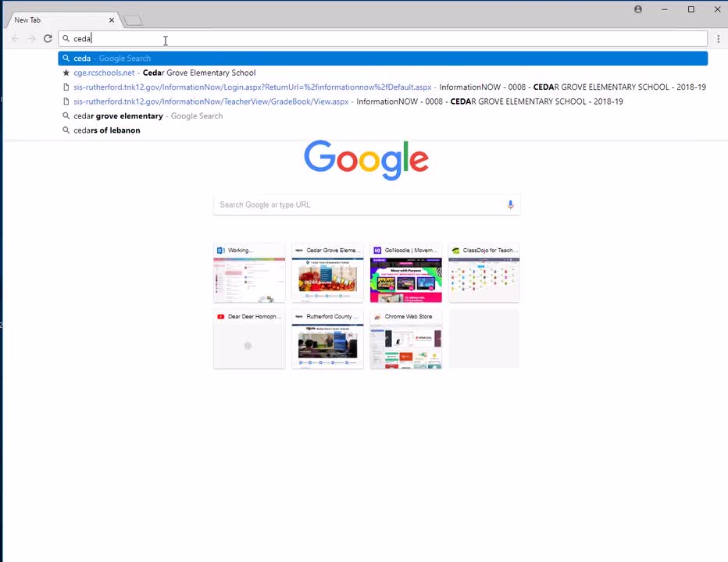
Task: Open the ClassDojo for Teachers thumbnail
Action: coord(484,272)
